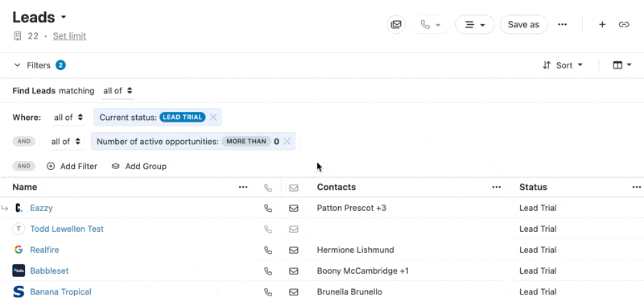Change Find Leads matching 'all of' selector
Image resolution: width=644 pixels, height=306 pixels.
click(118, 91)
